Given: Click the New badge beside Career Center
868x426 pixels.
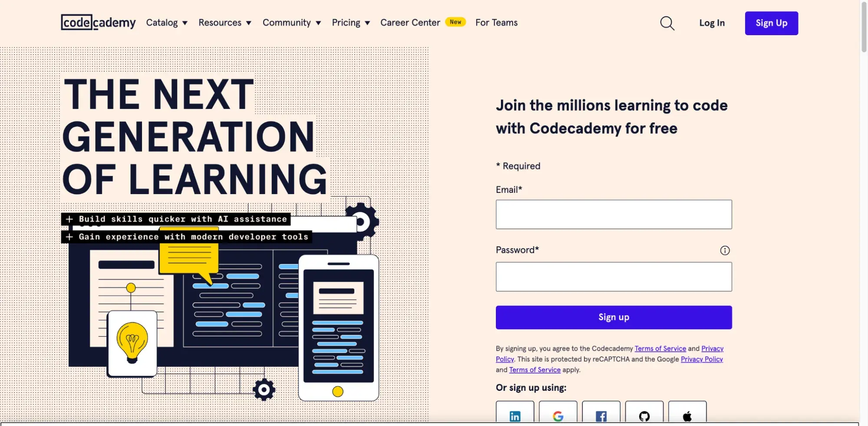Looking at the screenshot, I should click(455, 22).
